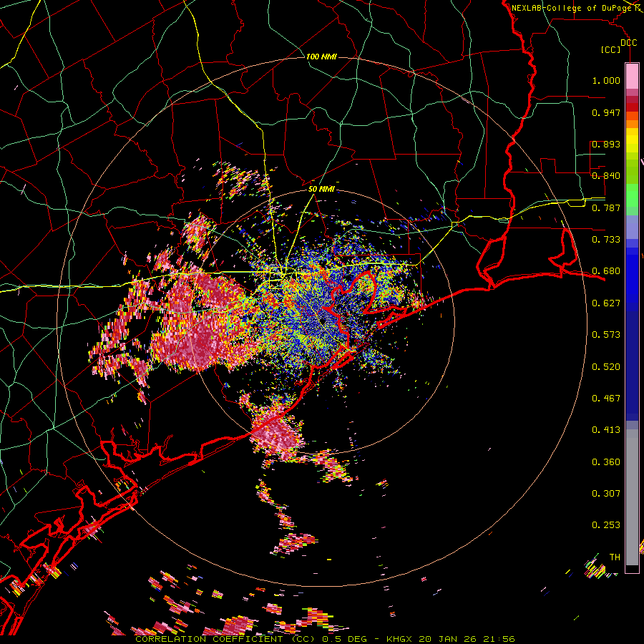Viewport: 644px width, 644px height.
Task: Click the pink top band of color bar
Action: [632, 76]
